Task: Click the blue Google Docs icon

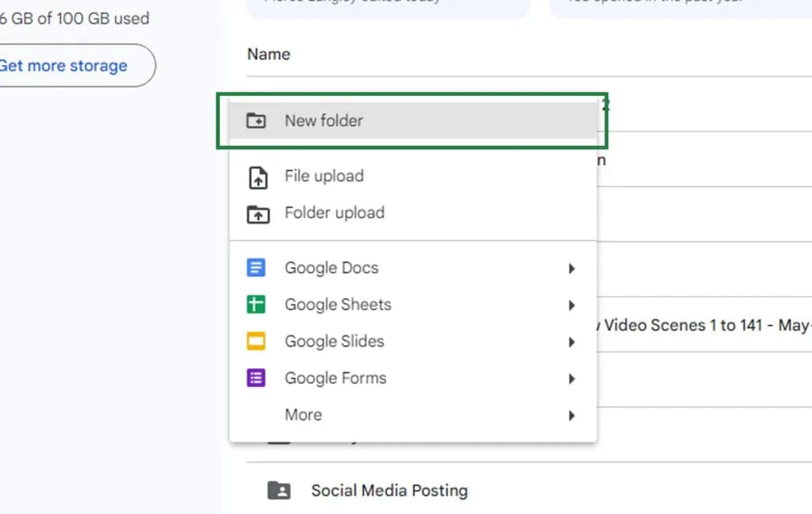Action: (x=256, y=268)
